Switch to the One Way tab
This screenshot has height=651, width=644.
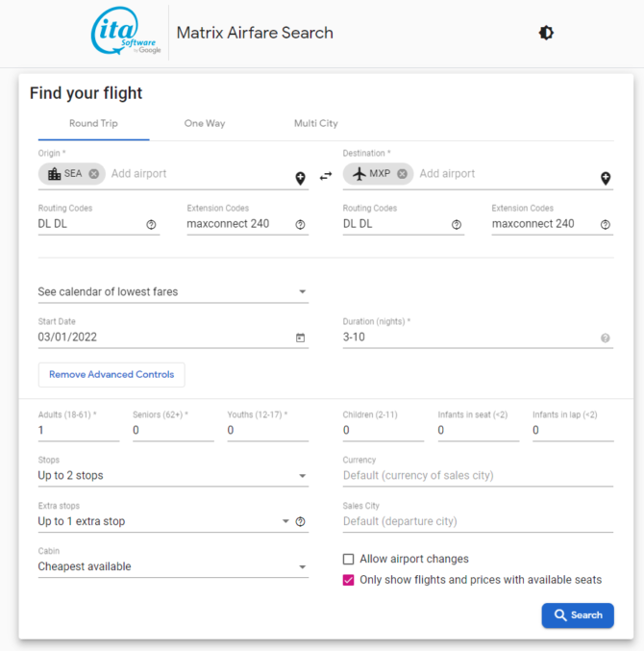(205, 123)
